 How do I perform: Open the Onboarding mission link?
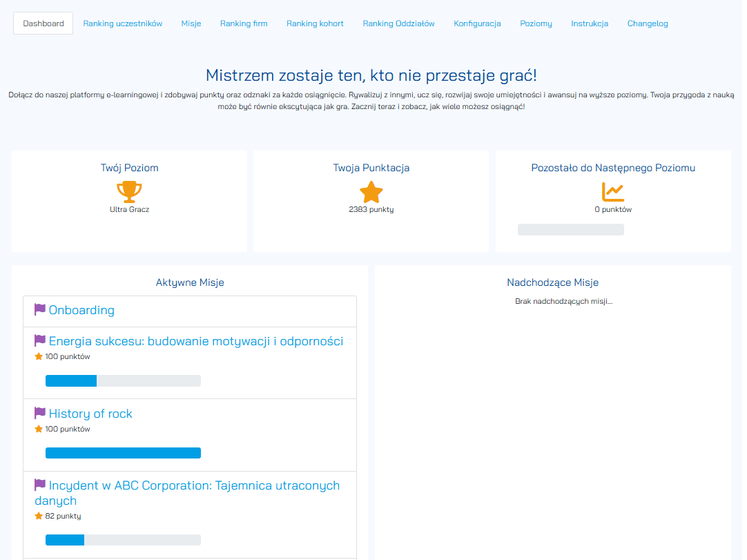[81, 310]
